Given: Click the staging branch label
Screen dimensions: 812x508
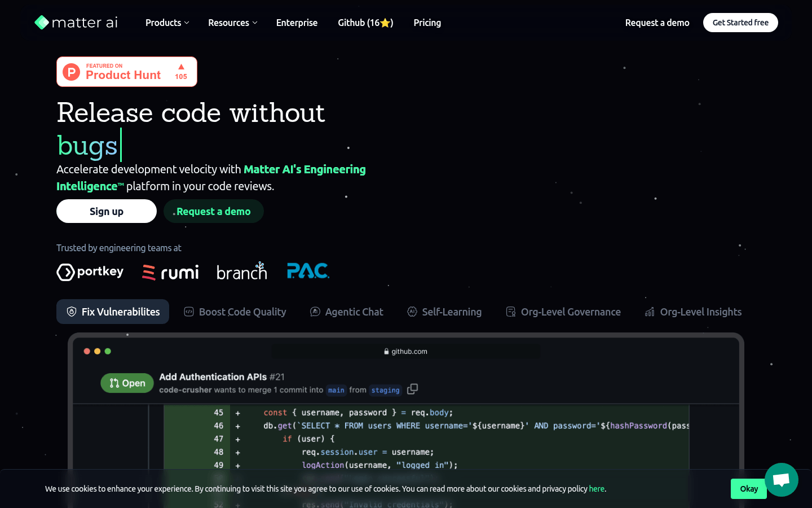Looking at the screenshot, I should point(385,390).
